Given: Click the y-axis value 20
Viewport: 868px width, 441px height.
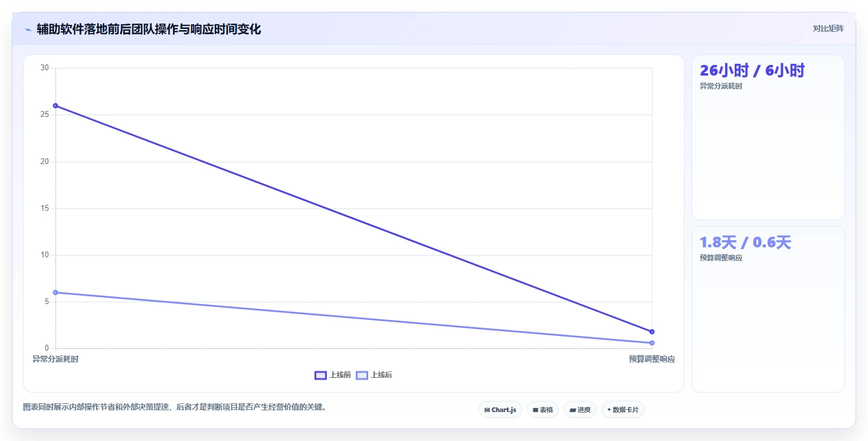Looking at the screenshot, I should (45, 162).
